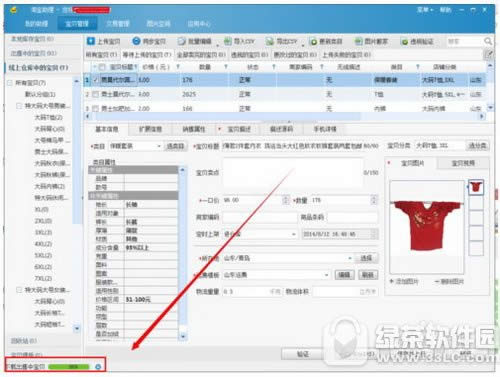Open the 扩展信息 detail tab
Viewport: 500px width, 377px height.
150,129
